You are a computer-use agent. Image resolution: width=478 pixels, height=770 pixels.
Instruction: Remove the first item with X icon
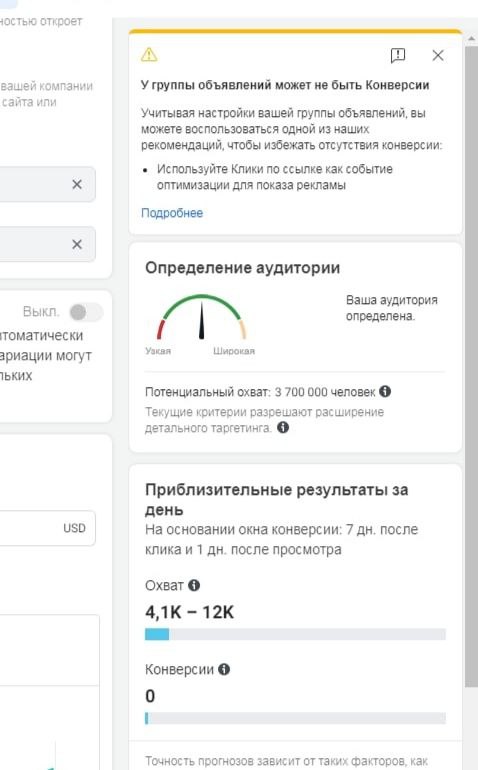tap(77, 184)
